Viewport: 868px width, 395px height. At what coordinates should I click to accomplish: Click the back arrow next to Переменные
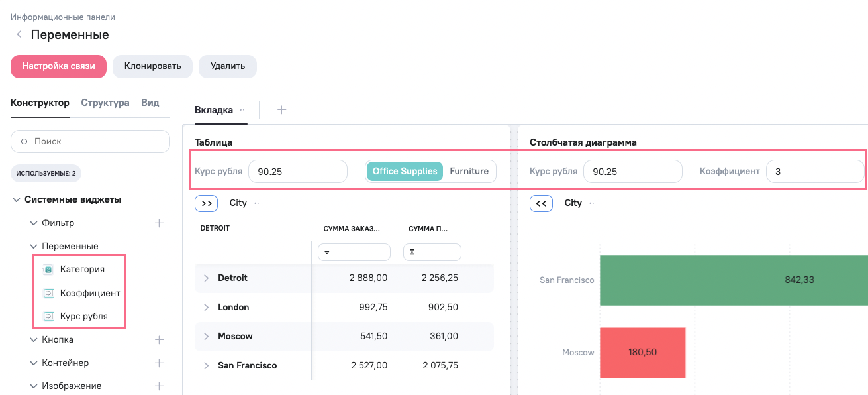point(19,34)
